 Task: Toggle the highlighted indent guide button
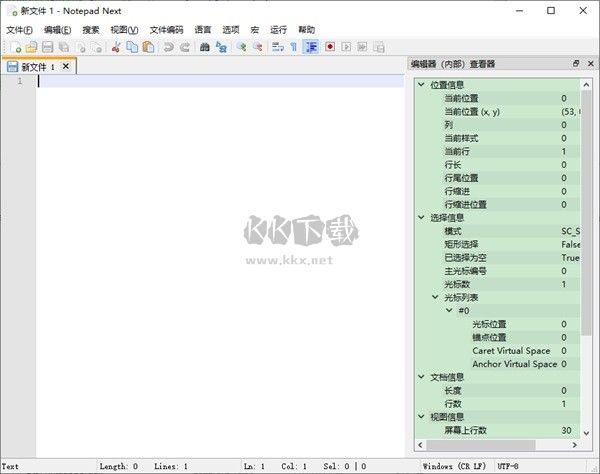point(311,47)
